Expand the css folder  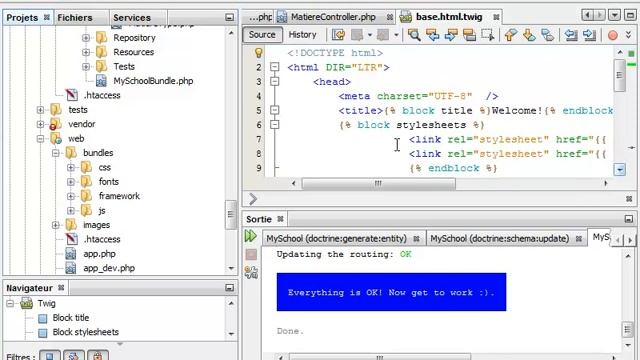coord(71,167)
